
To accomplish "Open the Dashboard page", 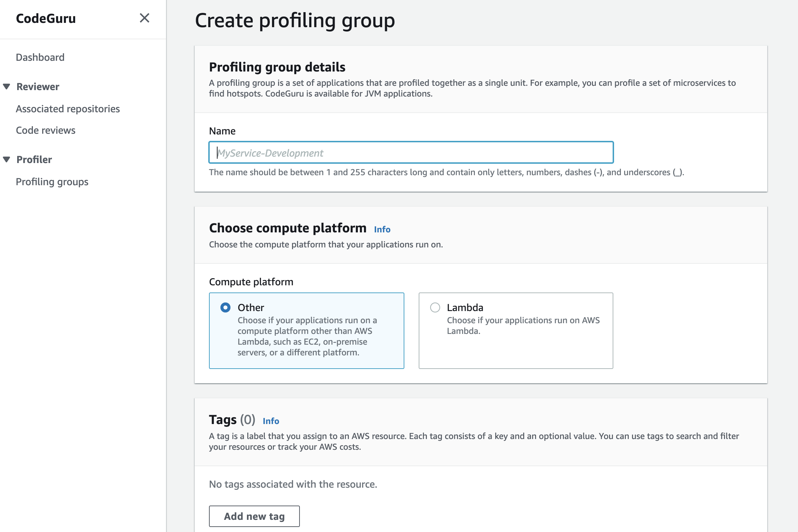I will [40, 57].
